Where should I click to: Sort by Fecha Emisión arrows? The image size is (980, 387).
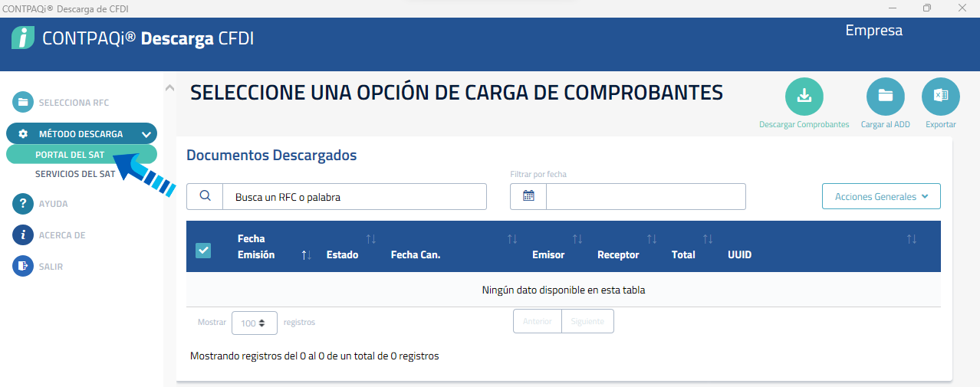point(307,255)
